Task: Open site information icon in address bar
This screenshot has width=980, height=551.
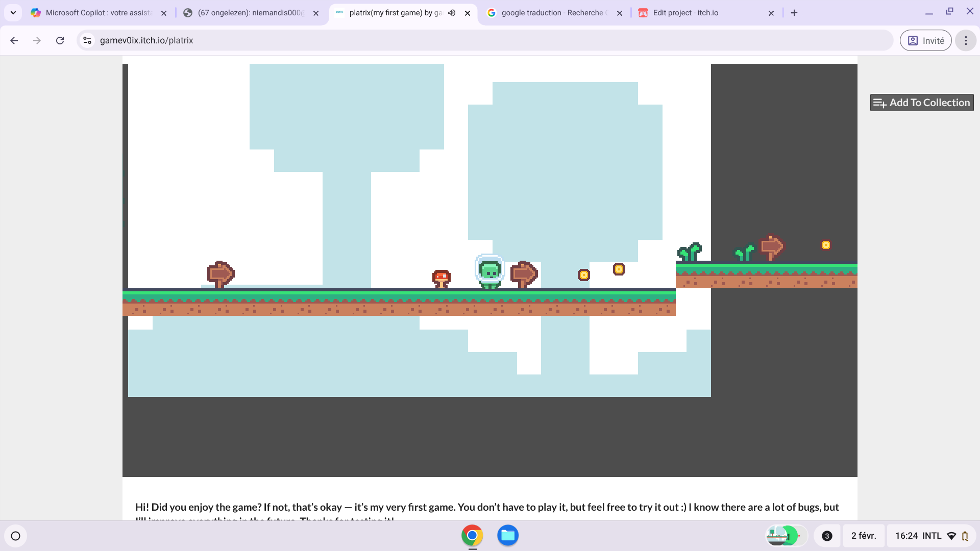Action: pyautogui.click(x=87, y=40)
